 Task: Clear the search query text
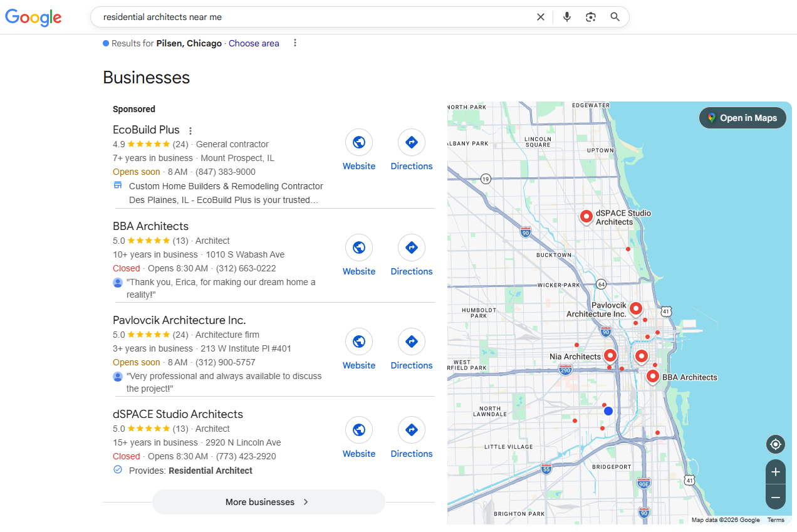[x=540, y=18]
